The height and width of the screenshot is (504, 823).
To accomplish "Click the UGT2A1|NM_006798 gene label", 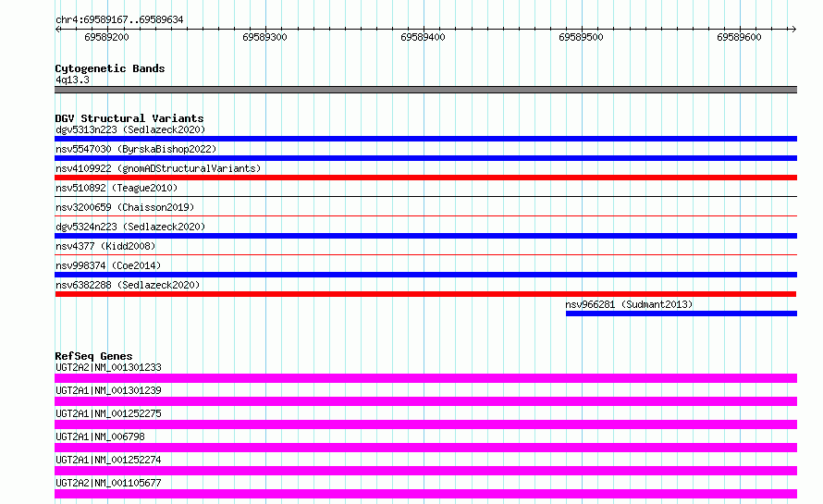I will coord(100,436).
